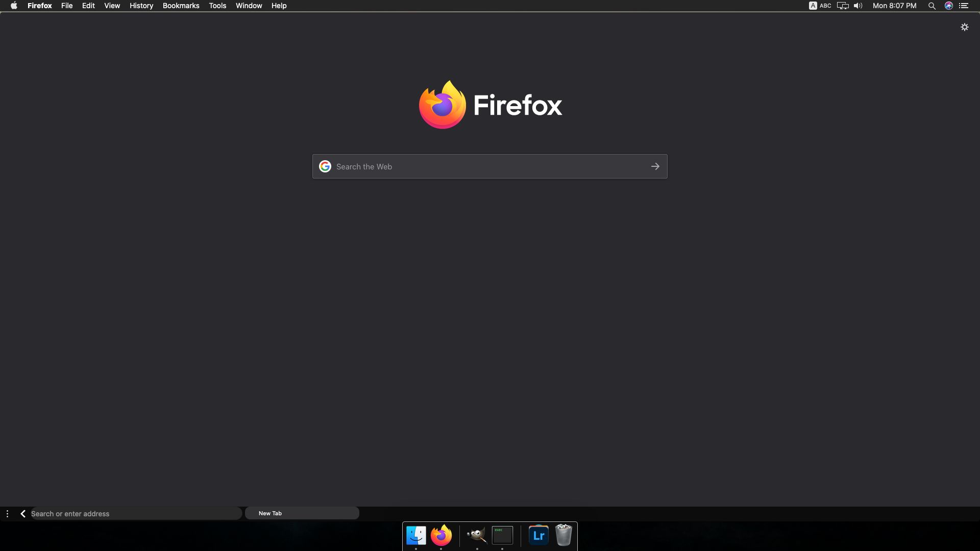Screen dimensions: 980x551
Task: Open the exec Terminal from the Dock
Action: pos(502,536)
